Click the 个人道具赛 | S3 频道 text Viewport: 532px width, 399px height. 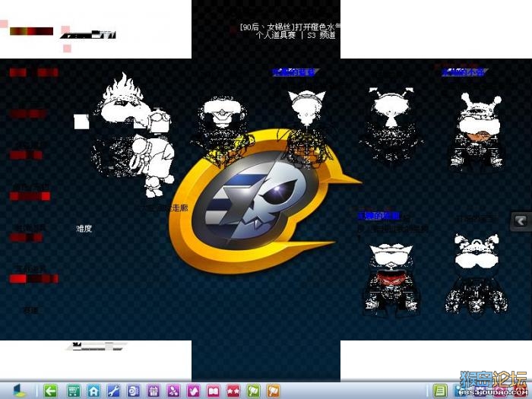296,35
